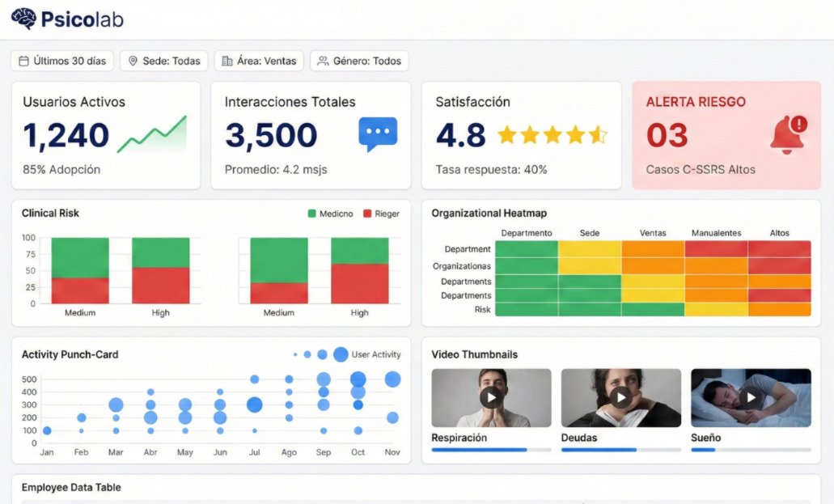Open the Sede: Todas dropdown
The height and width of the screenshot is (504, 834).
pos(163,60)
